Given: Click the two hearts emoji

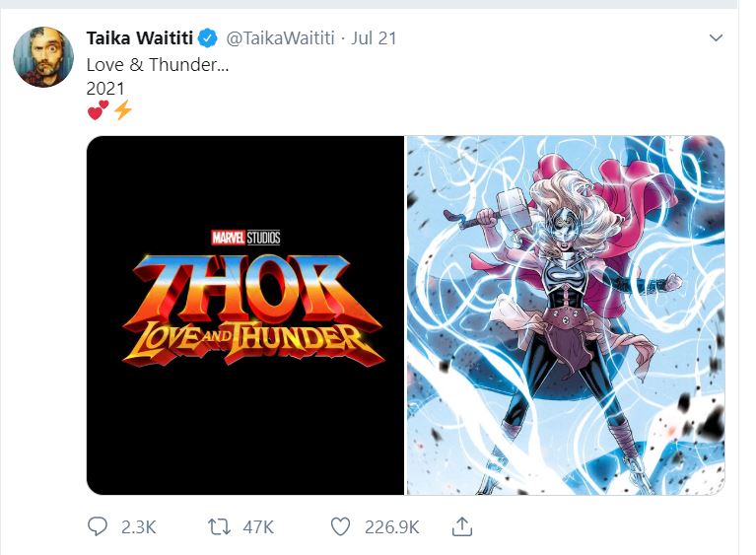Looking at the screenshot, I should click(98, 109).
